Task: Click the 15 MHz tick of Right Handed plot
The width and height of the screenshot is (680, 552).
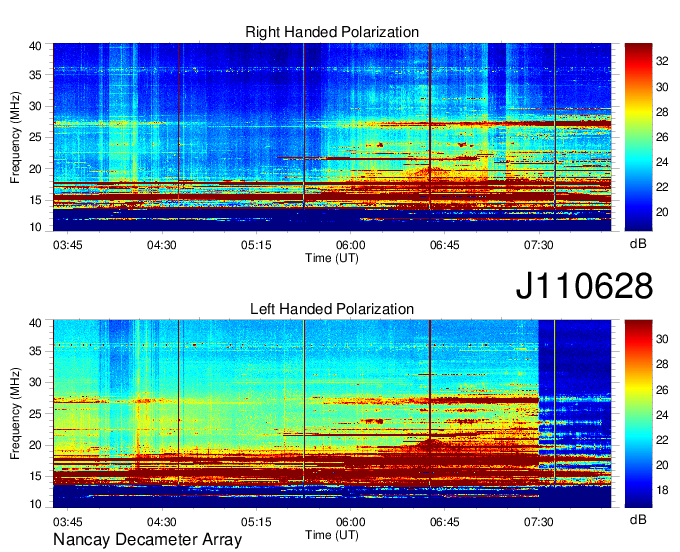Action: tap(35, 200)
